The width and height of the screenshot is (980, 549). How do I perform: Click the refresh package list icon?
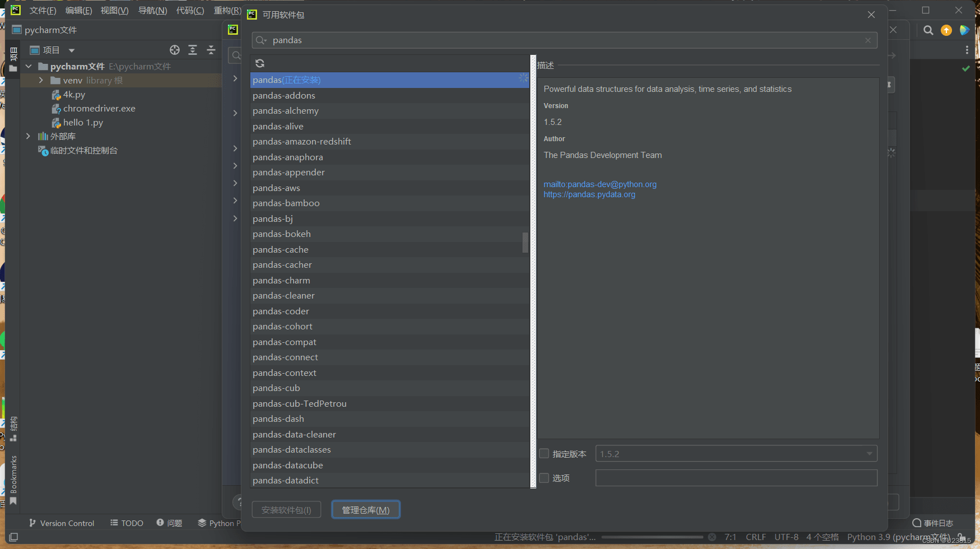[x=260, y=63]
